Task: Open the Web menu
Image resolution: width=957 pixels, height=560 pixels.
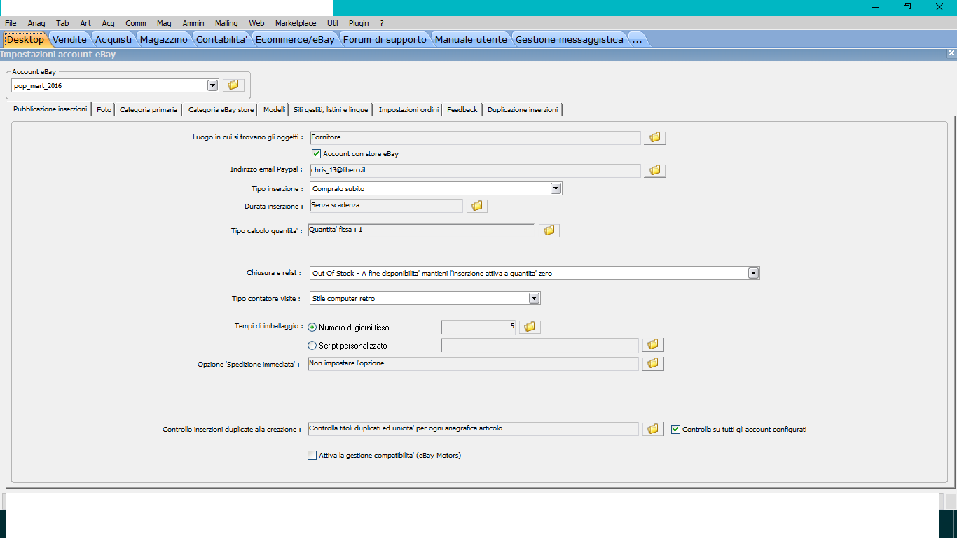Action: coord(256,23)
